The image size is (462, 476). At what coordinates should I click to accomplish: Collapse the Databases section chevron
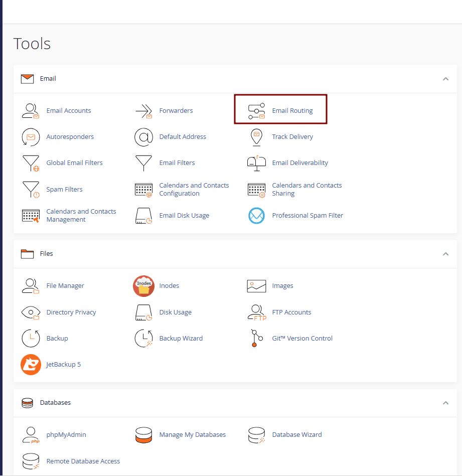pos(445,403)
